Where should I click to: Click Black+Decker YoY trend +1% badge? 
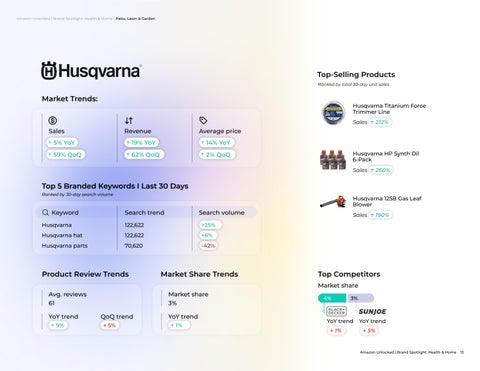coord(336,331)
